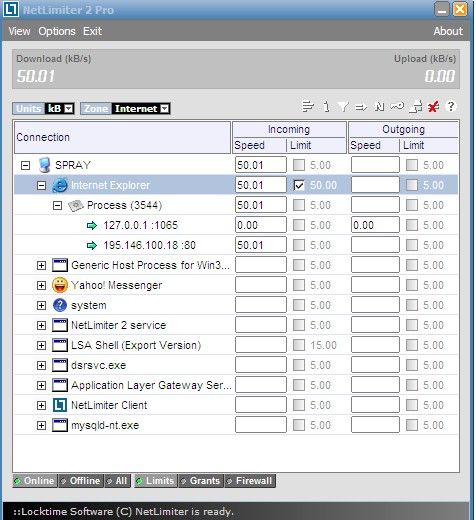Expand the Yahoo! Messenger tree node
The height and width of the screenshot is (520, 476).
point(41,285)
